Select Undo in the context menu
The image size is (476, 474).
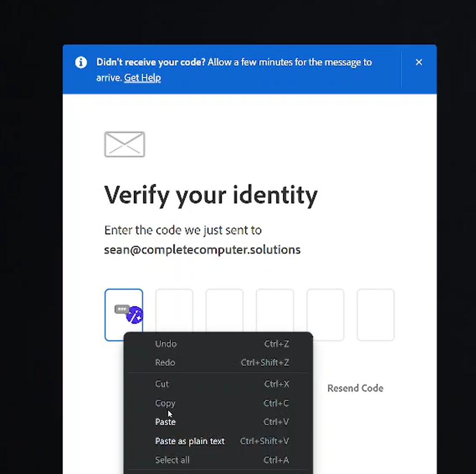click(166, 344)
